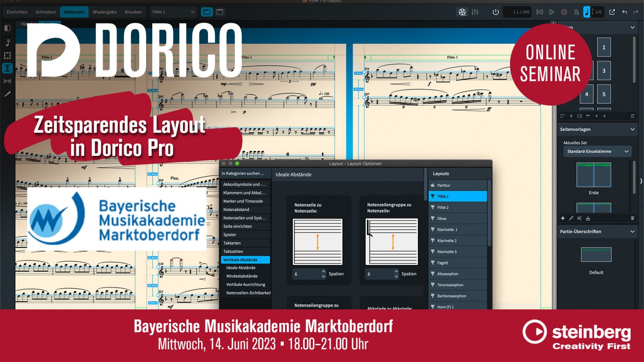Increase Notenzeile zu Notenzeile spacing stepper
Image resolution: width=644 pixels, height=362 pixels.
coord(323,271)
